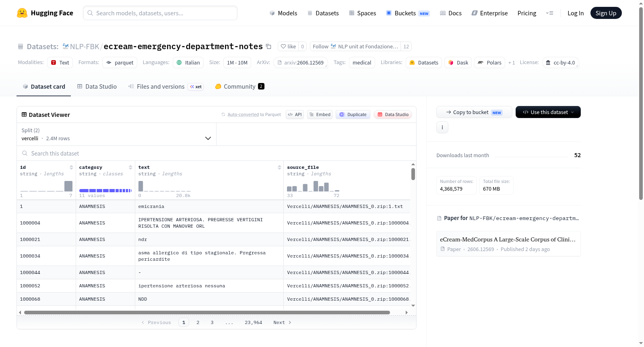This screenshot has height=347, width=644.
Task: Select the Italian language tag
Action: pyautogui.click(x=188, y=62)
